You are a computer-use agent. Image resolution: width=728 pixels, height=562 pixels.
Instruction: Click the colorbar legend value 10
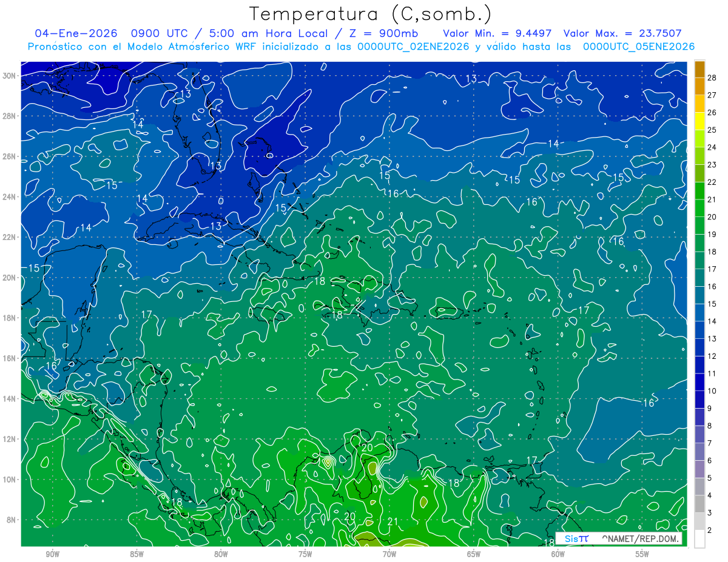712,391
